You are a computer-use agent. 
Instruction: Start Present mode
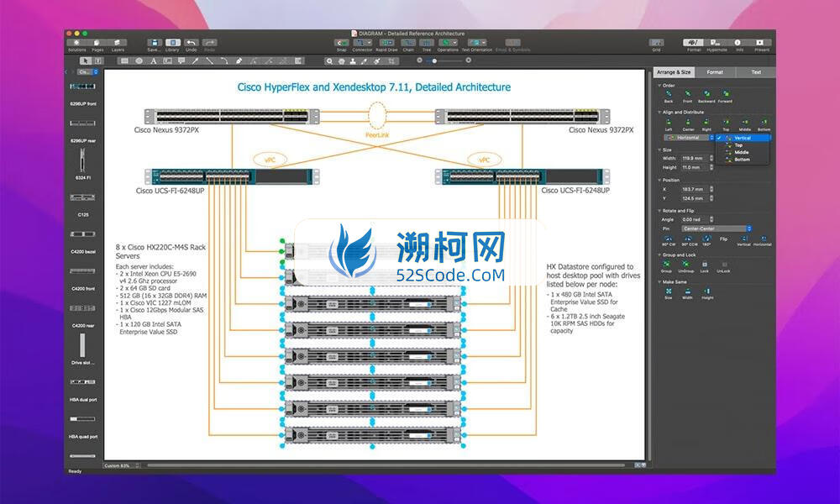(x=760, y=42)
